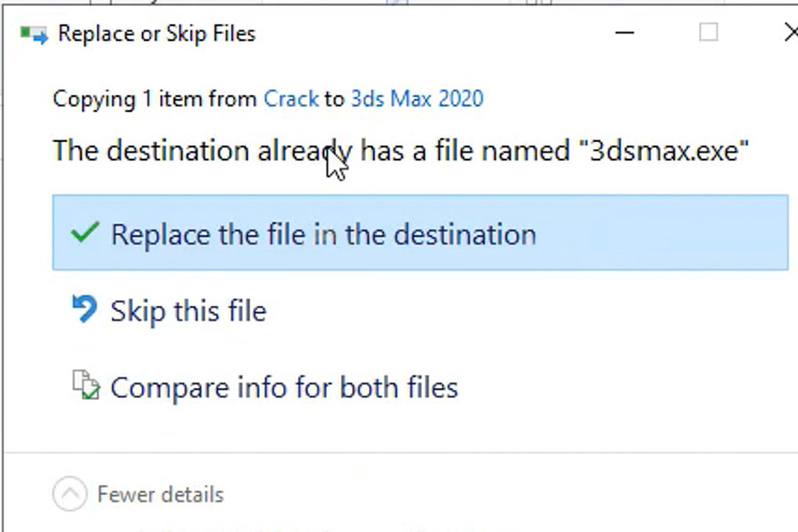
Task: Click the circular up-chevron icon near Fewer details
Action: [x=70, y=493]
